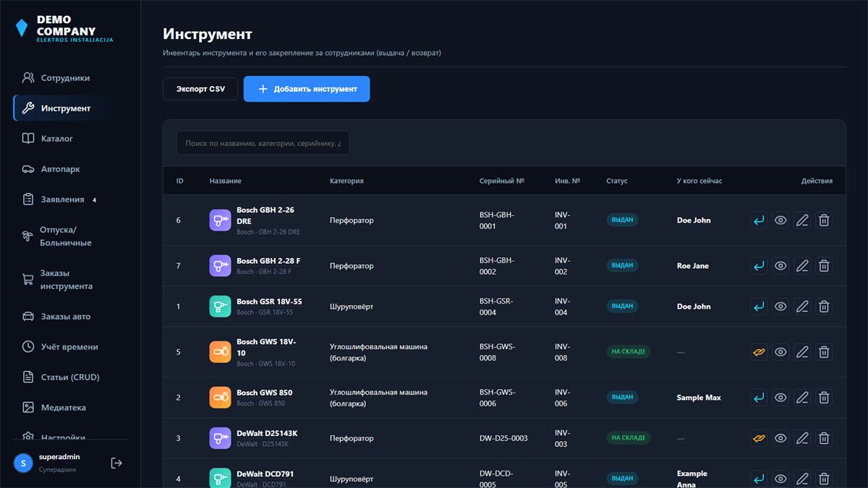This screenshot has width=868, height=488.
Task: Click the orange grinder thumbnail of Bosch GWS 850
Action: coord(221,398)
